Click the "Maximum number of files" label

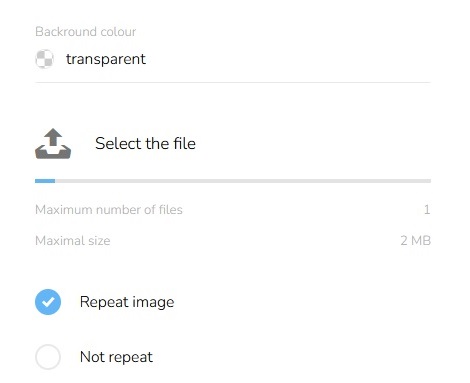[109, 210]
